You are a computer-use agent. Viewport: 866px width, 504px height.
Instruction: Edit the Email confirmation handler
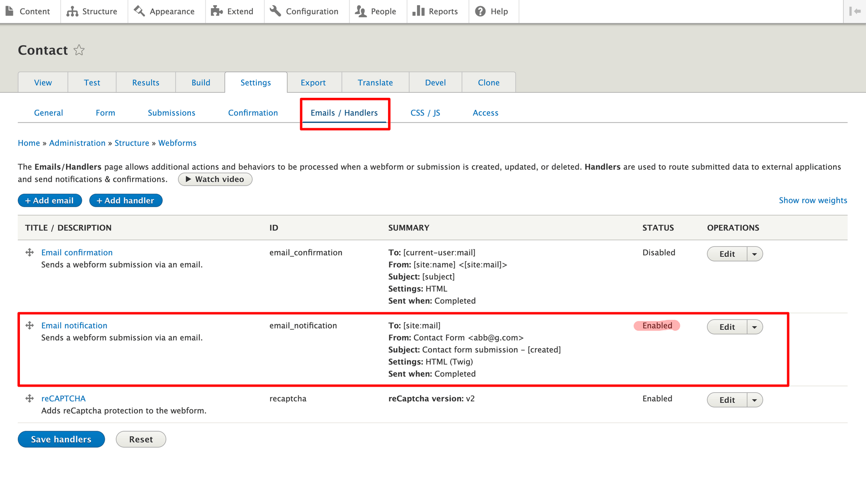(x=727, y=254)
